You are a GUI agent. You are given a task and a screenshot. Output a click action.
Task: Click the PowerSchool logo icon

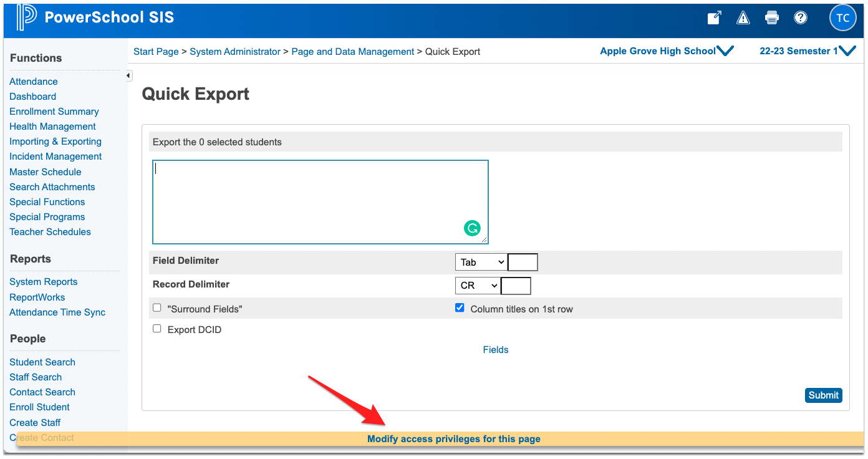[x=27, y=17]
